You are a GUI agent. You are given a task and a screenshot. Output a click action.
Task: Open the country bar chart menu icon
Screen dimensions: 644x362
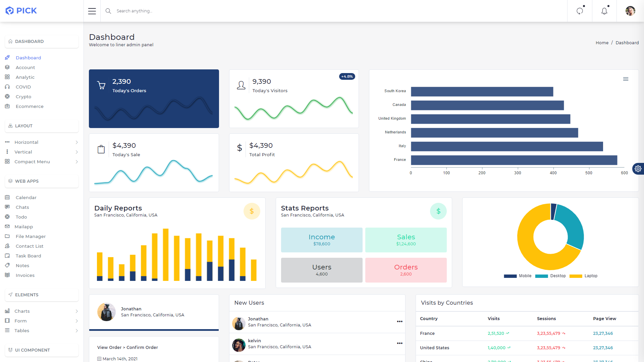click(626, 79)
